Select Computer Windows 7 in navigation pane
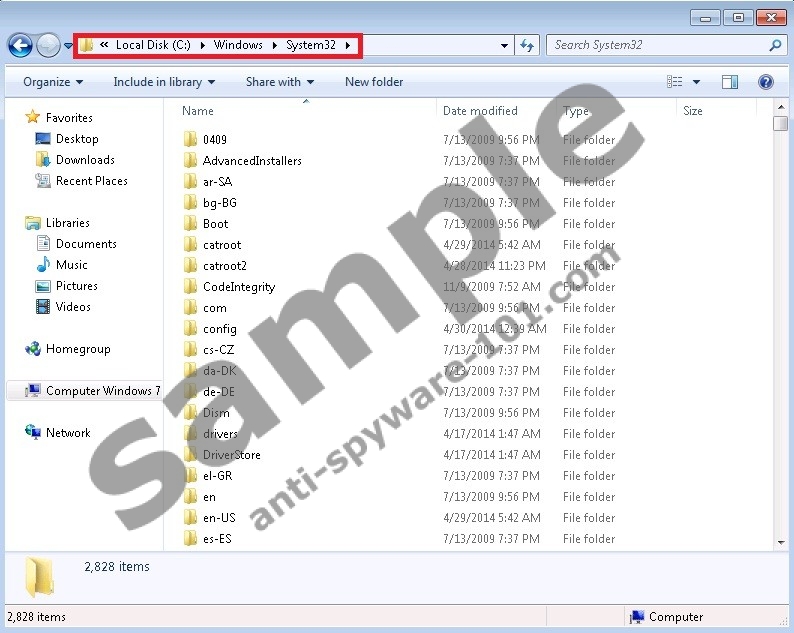This screenshot has height=633, width=794. click(x=103, y=391)
